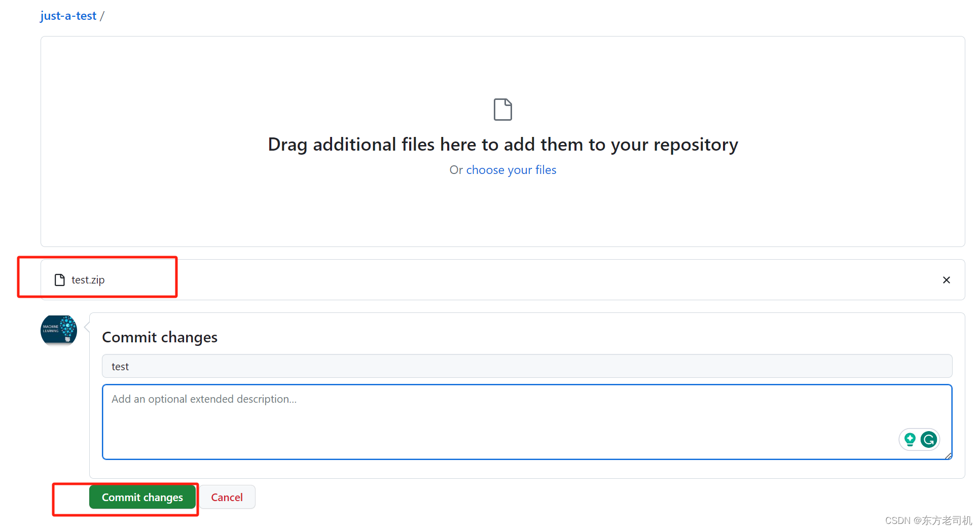The width and height of the screenshot is (980, 530).
Task: Click the optional extended description textarea
Action: (527, 422)
